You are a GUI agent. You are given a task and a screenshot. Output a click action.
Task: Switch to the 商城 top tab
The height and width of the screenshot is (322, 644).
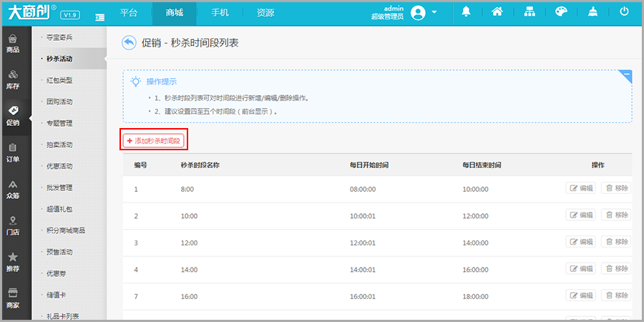pos(175,13)
